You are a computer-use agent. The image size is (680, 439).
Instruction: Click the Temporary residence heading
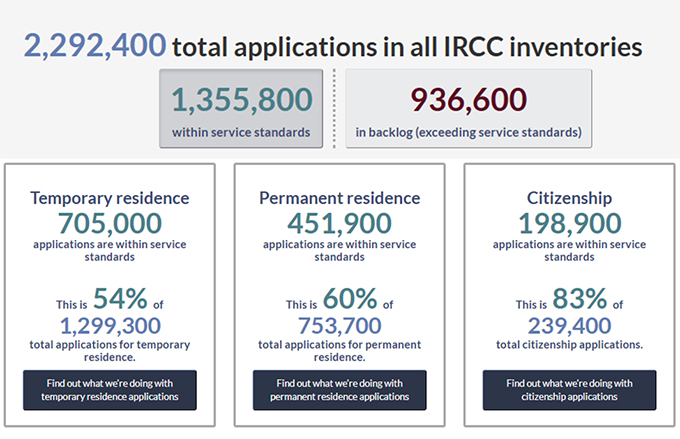(x=110, y=198)
